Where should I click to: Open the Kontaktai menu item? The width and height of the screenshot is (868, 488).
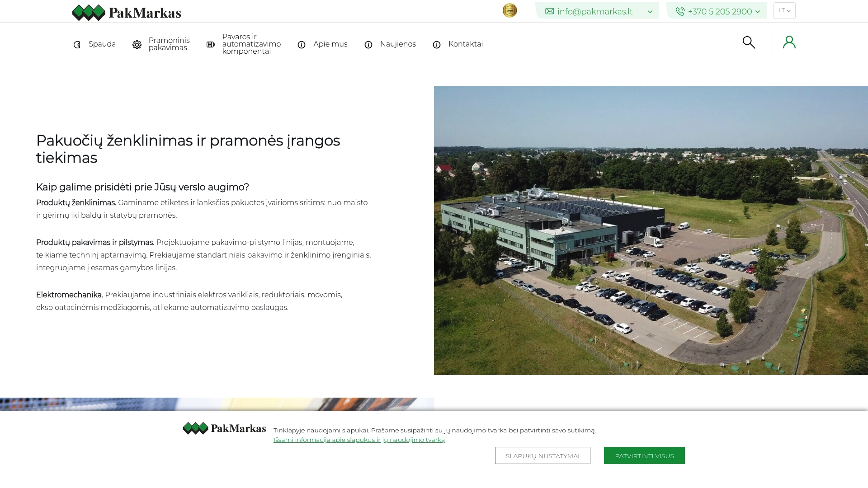click(466, 44)
